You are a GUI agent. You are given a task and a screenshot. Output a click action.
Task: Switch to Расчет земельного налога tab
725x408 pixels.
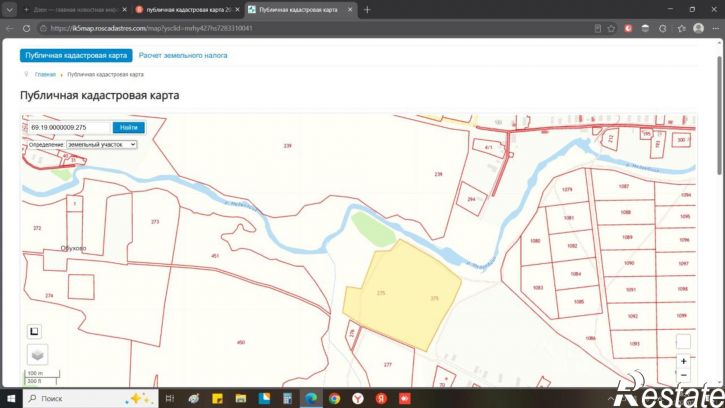183,55
